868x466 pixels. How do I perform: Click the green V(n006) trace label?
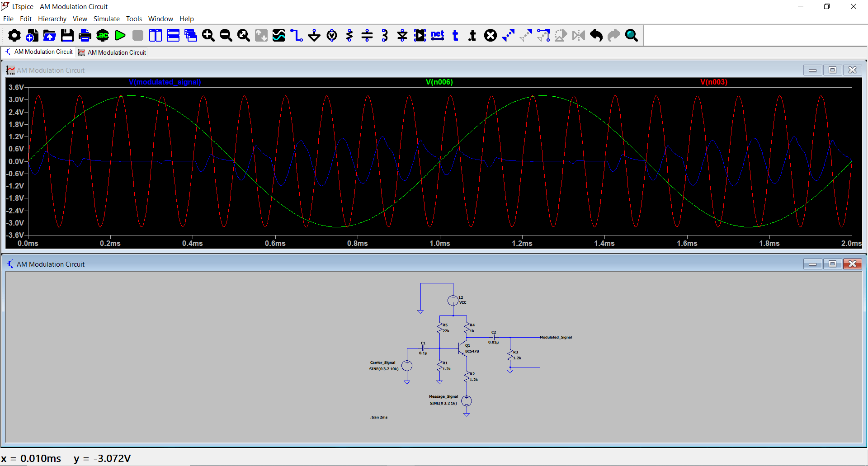tap(439, 82)
